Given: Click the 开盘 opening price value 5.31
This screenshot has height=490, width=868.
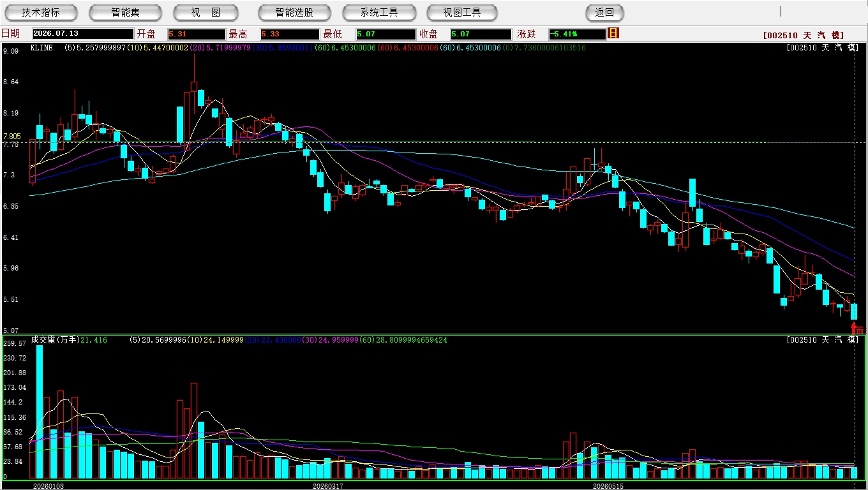Looking at the screenshot, I should coord(197,34).
